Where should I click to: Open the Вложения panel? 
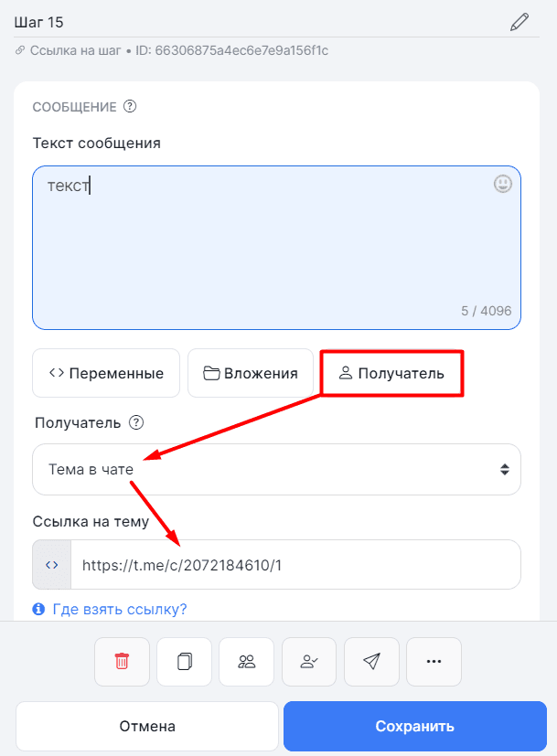click(x=251, y=372)
